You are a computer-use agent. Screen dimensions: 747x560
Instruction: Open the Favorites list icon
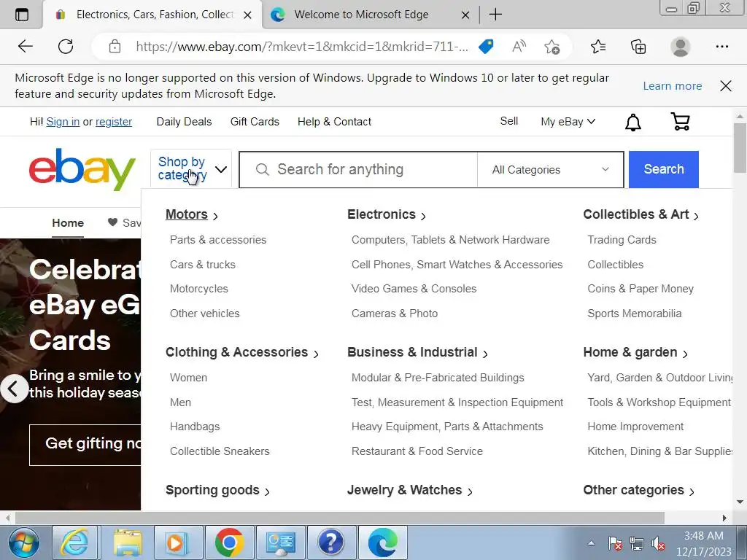(598, 46)
